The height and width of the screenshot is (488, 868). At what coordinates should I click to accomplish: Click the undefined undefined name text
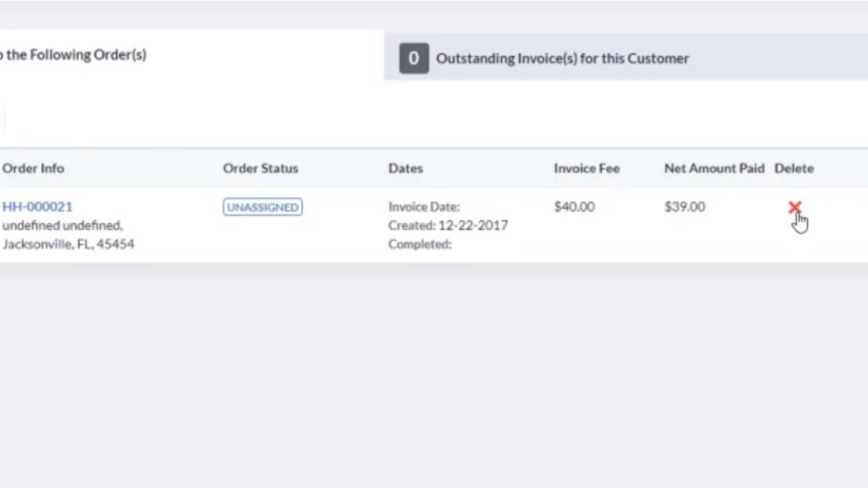click(x=62, y=225)
